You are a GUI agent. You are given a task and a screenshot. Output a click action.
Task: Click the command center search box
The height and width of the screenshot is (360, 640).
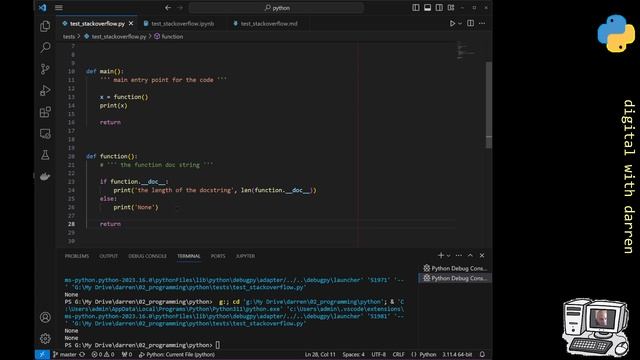(x=276, y=8)
